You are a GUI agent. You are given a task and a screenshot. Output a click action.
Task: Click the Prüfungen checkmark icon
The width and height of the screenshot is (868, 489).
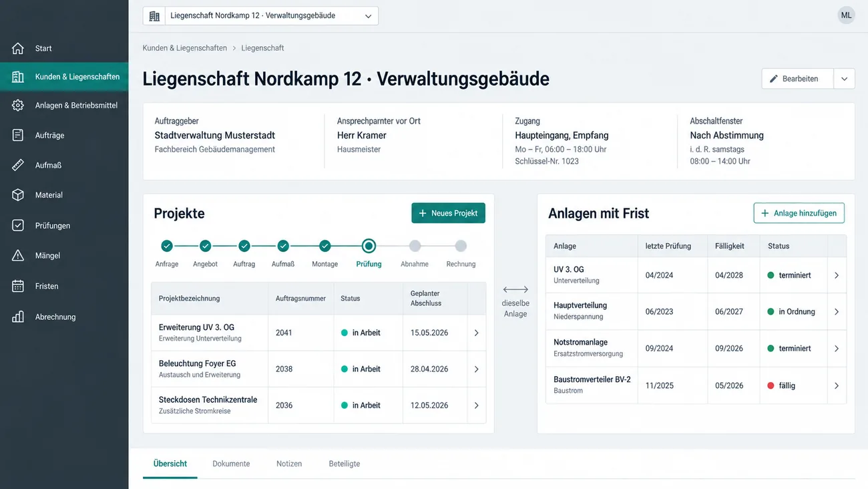(x=18, y=226)
